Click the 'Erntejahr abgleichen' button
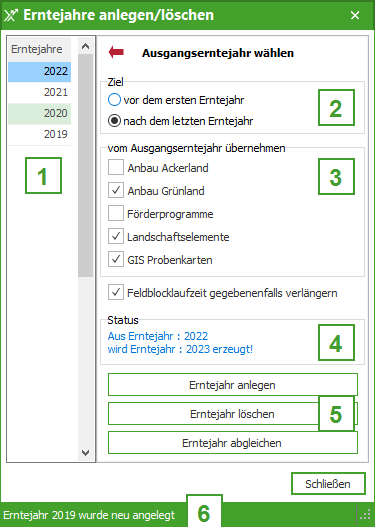The image size is (375, 527). point(233,443)
